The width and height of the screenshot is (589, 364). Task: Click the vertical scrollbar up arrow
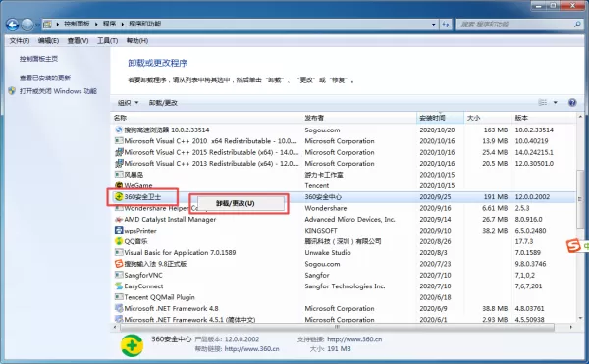[x=580, y=117]
